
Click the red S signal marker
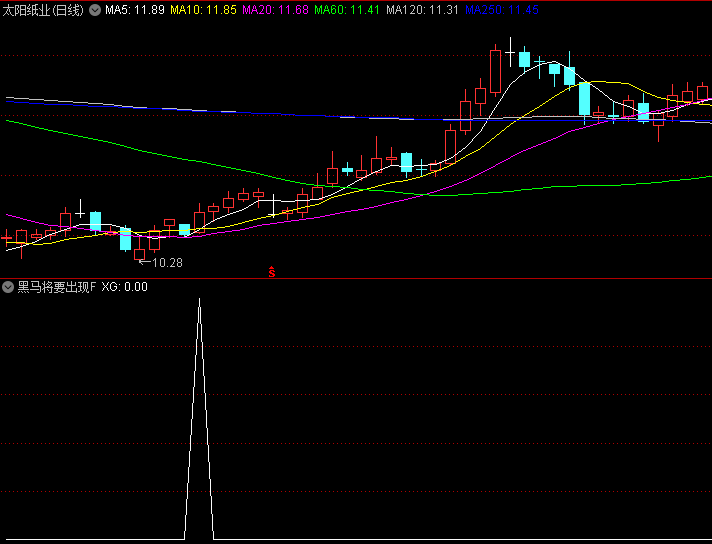272,272
